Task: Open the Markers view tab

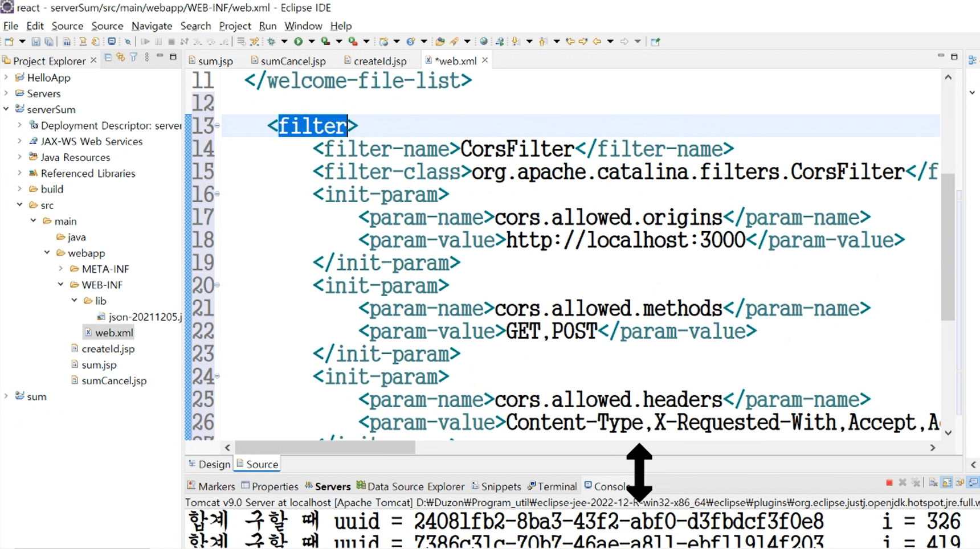Action: (211, 486)
